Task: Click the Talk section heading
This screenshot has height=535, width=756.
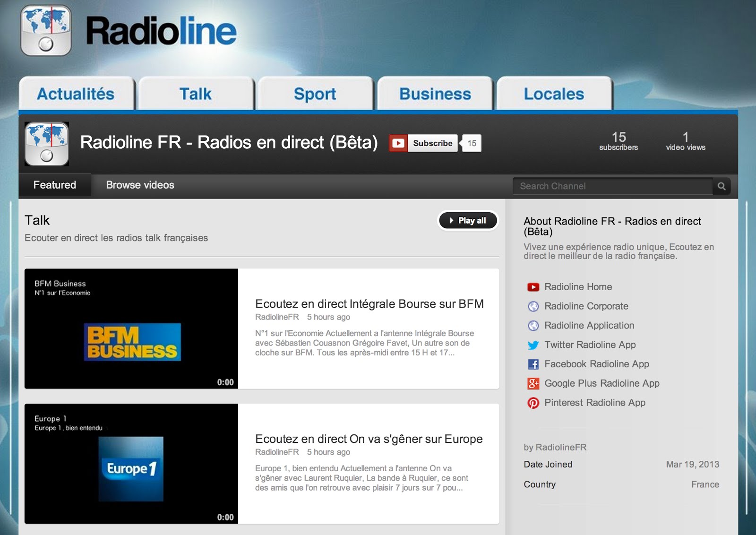Action: (x=37, y=220)
